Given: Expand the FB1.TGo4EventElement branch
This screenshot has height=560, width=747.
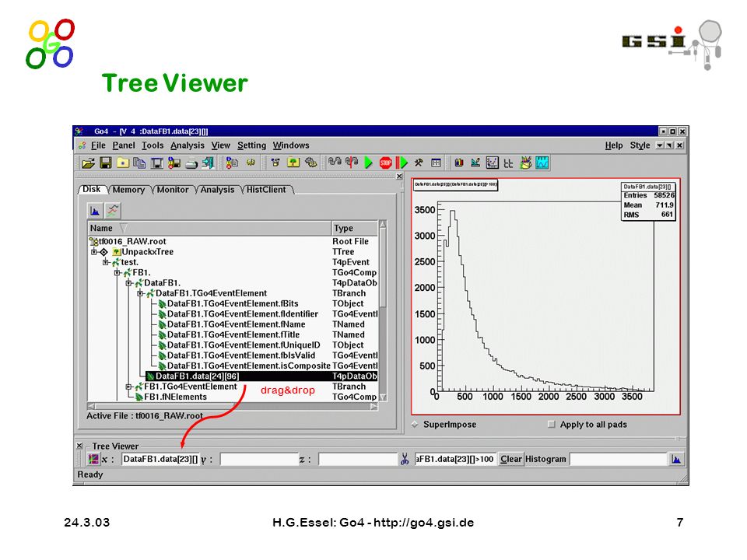Looking at the screenshot, I should (128, 387).
